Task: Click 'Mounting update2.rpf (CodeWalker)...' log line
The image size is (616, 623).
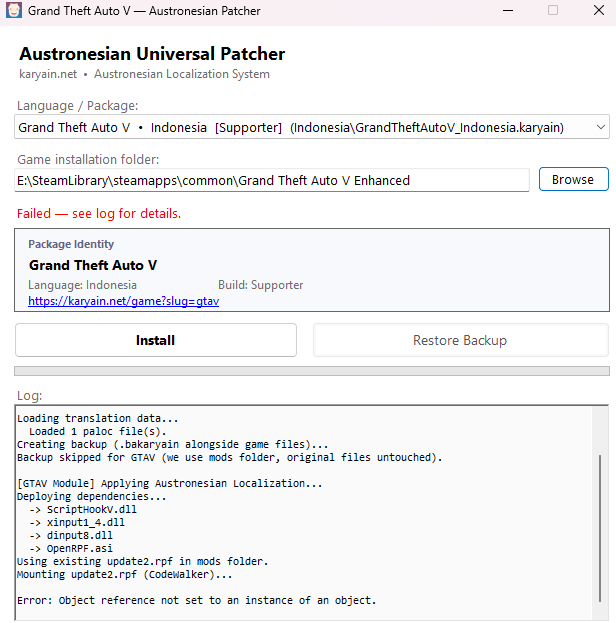Action: (125, 575)
